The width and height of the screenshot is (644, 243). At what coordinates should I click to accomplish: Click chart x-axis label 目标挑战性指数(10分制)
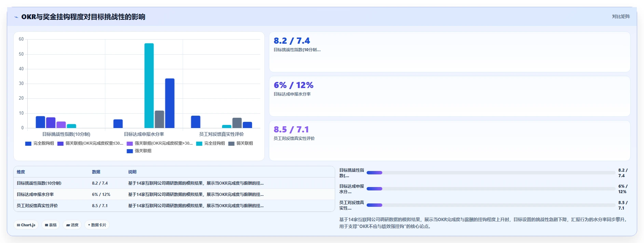pyautogui.click(x=66, y=134)
